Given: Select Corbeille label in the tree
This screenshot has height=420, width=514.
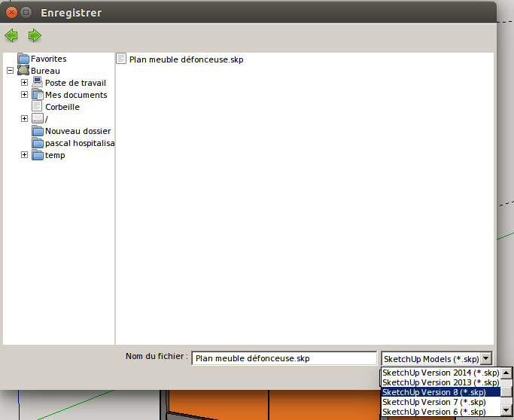Looking at the screenshot, I should [62, 107].
